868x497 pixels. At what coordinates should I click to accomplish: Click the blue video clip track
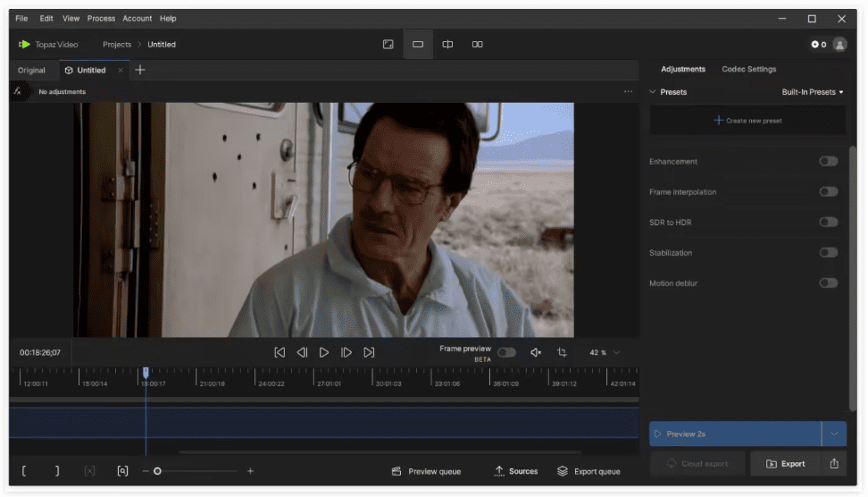coord(324,423)
